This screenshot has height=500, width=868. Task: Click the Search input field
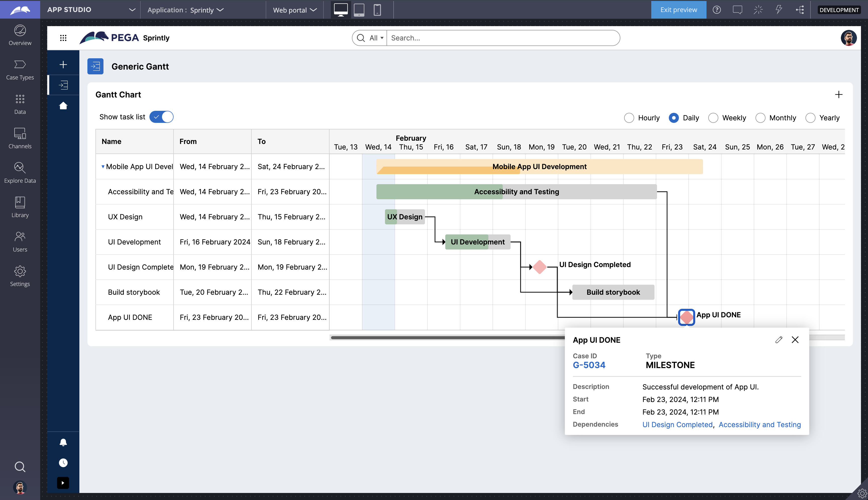pyautogui.click(x=503, y=38)
